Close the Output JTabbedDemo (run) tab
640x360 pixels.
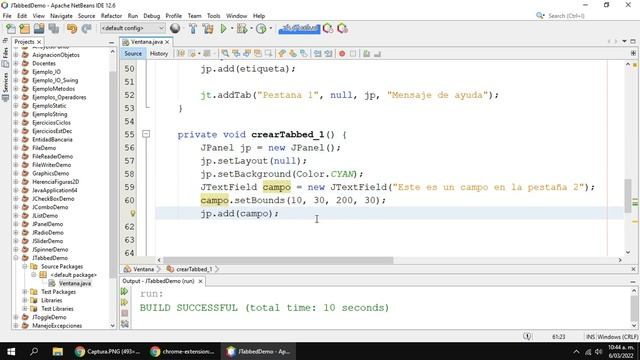pyautogui.click(x=200, y=281)
